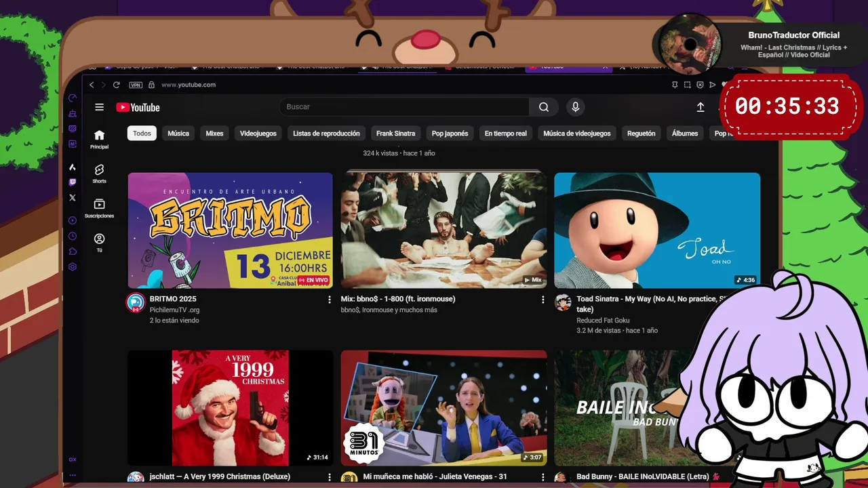Open the Player icon in Opera sidebar
Image resolution: width=868 pixels, height=488 pixels.
(x=73, y=220)
